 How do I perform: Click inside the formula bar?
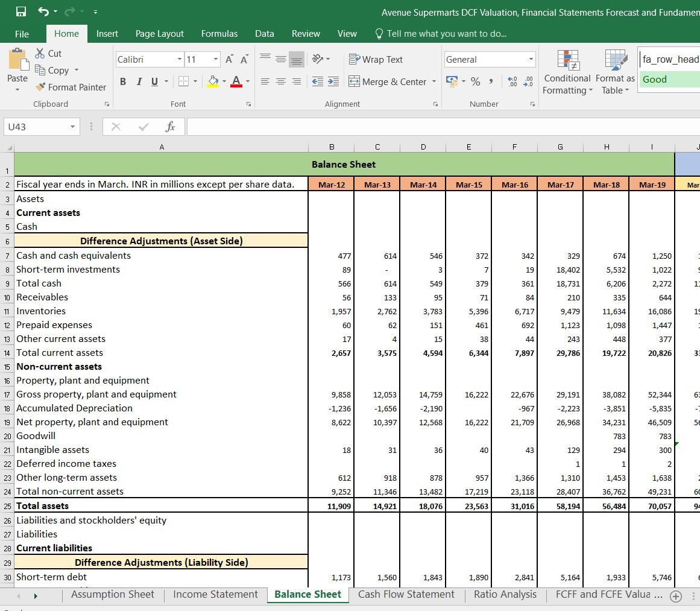(x=443, y=127)
